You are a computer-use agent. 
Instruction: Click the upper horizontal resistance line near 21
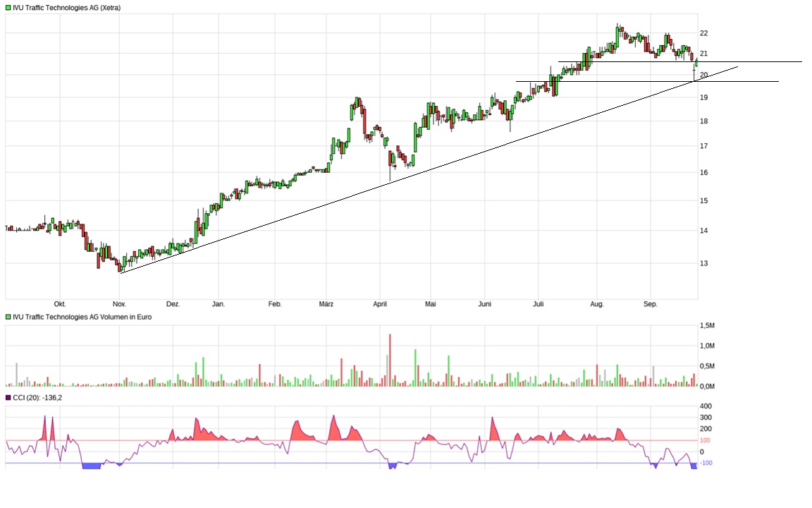pyautogui.click(x=747, y=61)
